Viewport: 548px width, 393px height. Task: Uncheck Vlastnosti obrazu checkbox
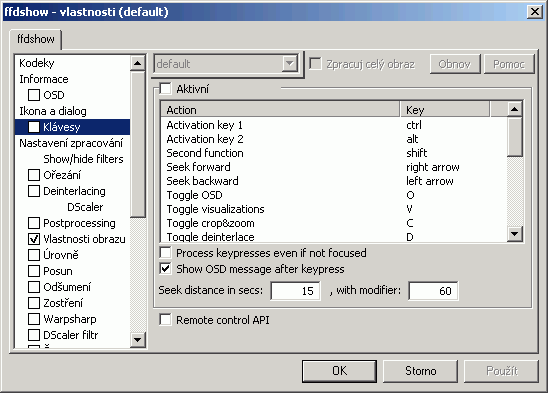click(34, 239)
